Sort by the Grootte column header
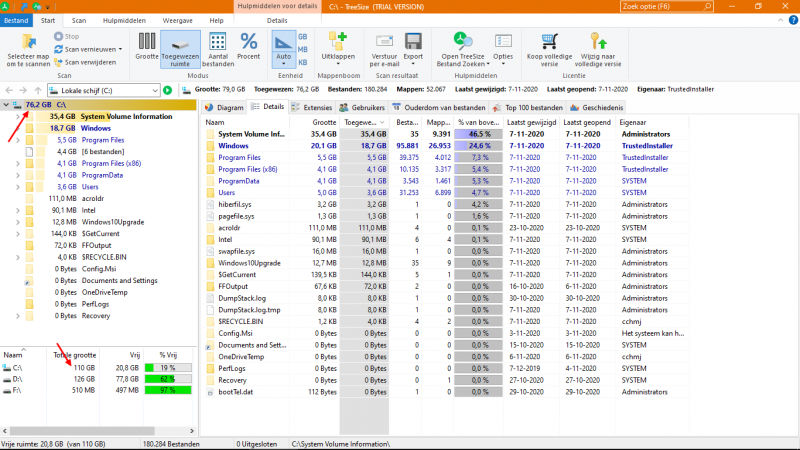Viewport: 800px width, 450px height. pyautogui.click(x=314, y=122)
